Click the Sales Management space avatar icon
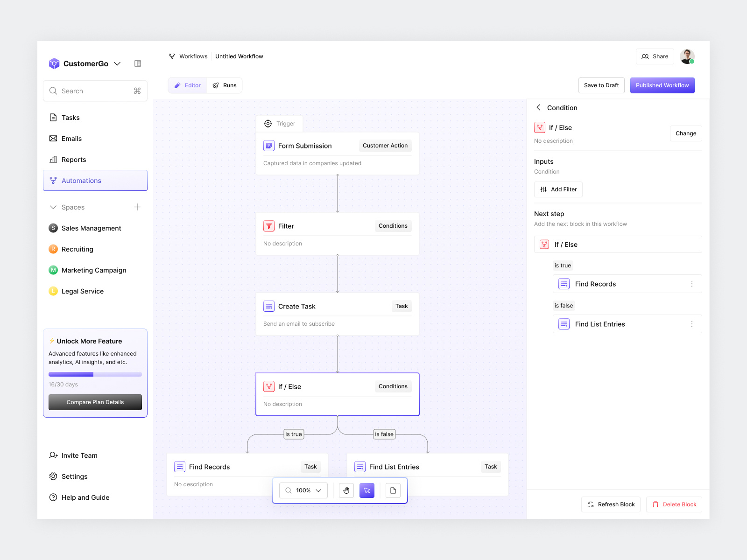 click(x=53, y=228)
